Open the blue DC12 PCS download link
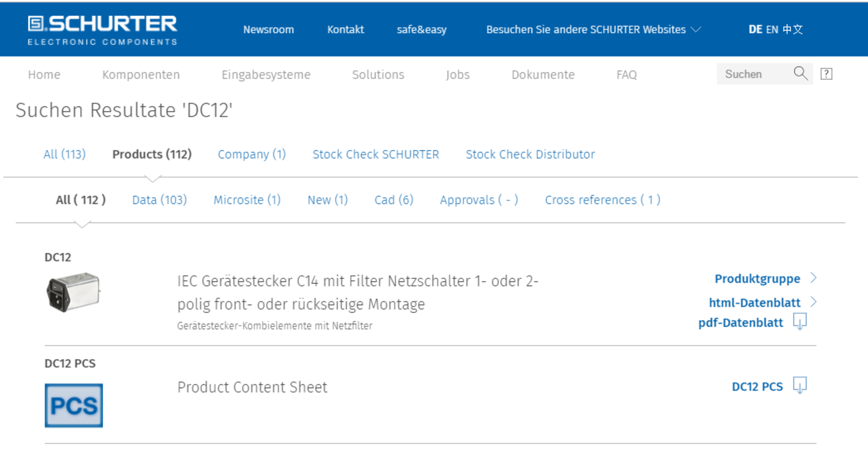This screenshot has width=868, height=453. point(757,387)
